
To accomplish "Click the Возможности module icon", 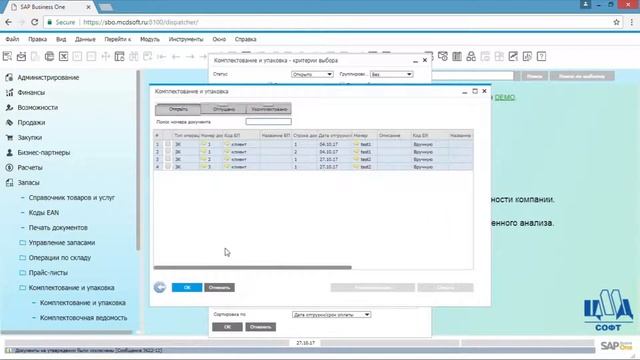I will [9, 107].
